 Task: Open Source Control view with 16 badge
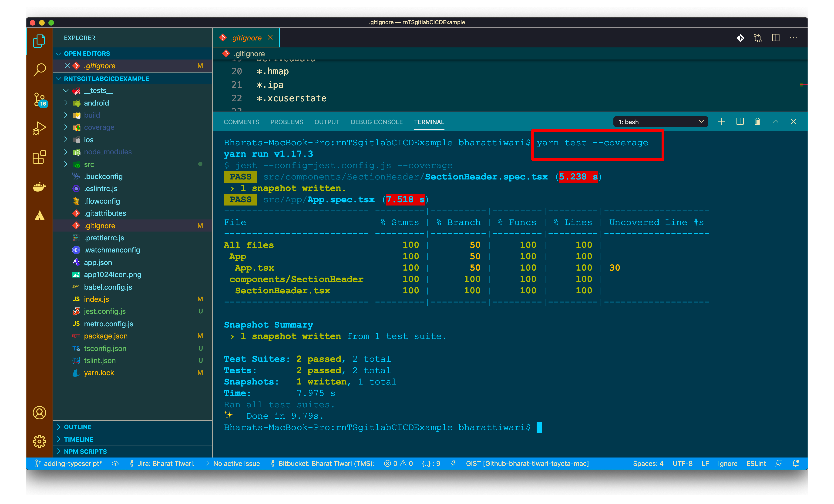[x=39, y=99]
